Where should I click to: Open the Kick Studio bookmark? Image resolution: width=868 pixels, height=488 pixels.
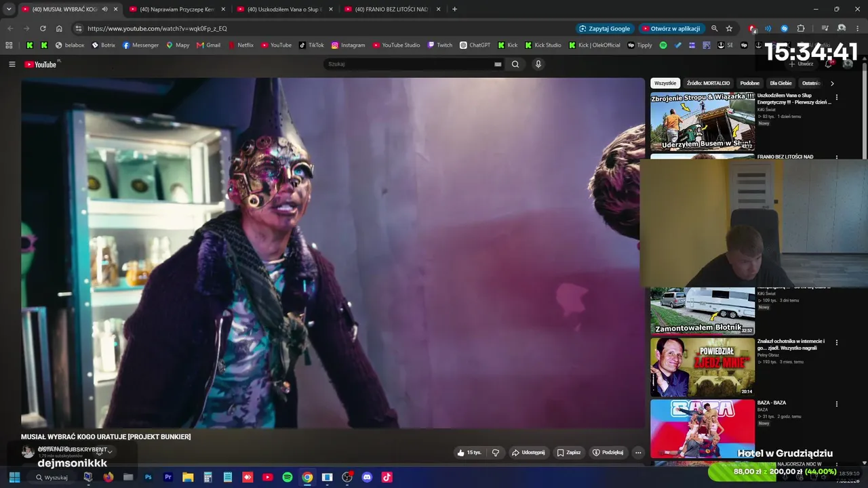[x=542, y=45]
